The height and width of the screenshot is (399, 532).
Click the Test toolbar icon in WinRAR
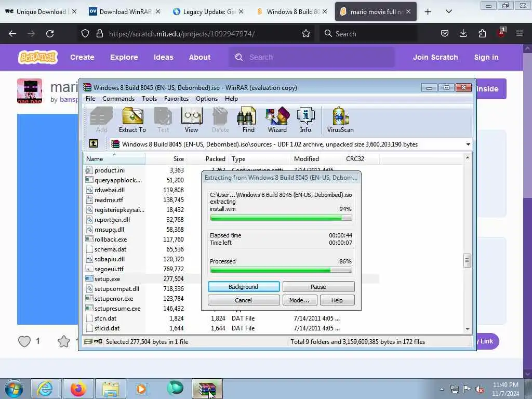click(163, 120)
